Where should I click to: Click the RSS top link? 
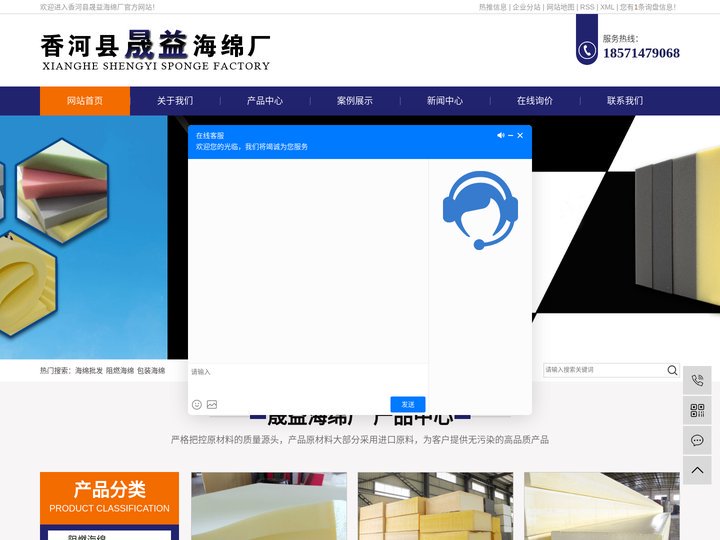587,7
